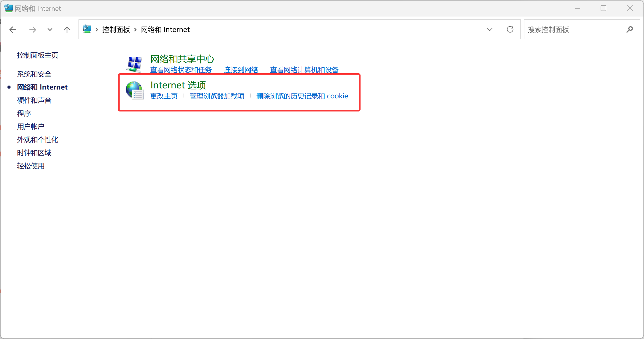
Task: Go to 控制面板主页 in the sidebar
Action: click(x=38, y=55)
